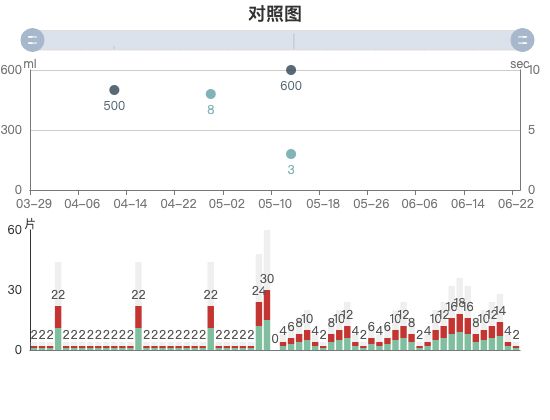Select the dark data point labeled 600
Screen dimensions: 550x420
pos(291,70)
